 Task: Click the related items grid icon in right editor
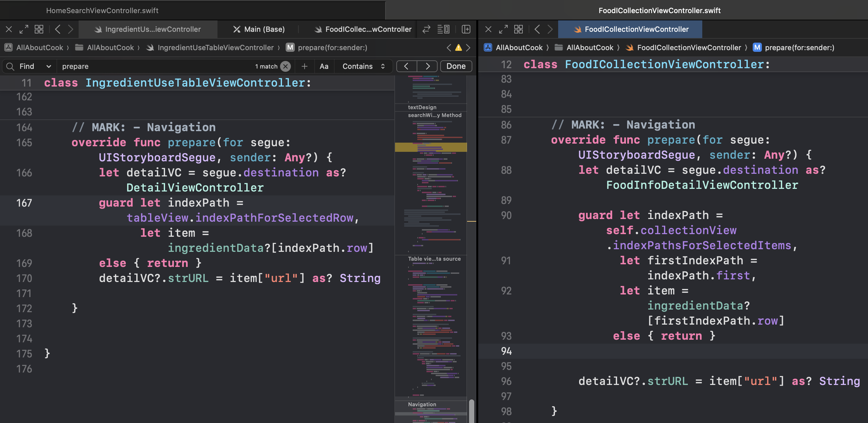[x=518, y=29]
